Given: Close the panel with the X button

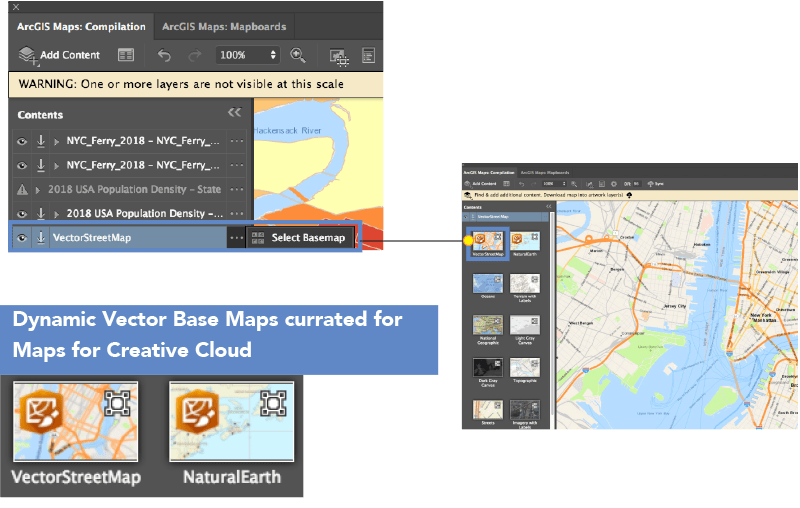Looking at the screenshot, I should pyautogui.click(x=16, y=7).
